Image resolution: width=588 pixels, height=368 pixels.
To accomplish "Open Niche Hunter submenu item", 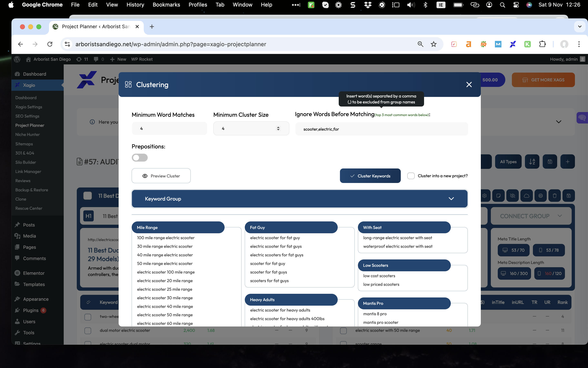I will pyautogui.click(x=27, y=134).
